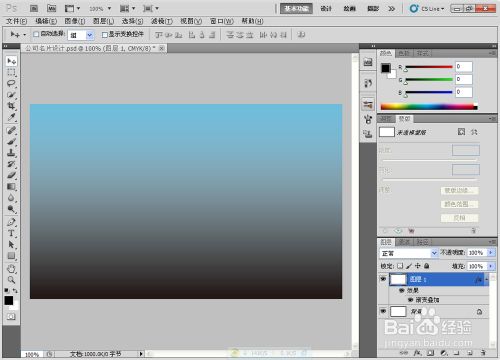Hide layer 1 using eye icon
This screenshot has width=500, height=360.
[x=383, y=279]
